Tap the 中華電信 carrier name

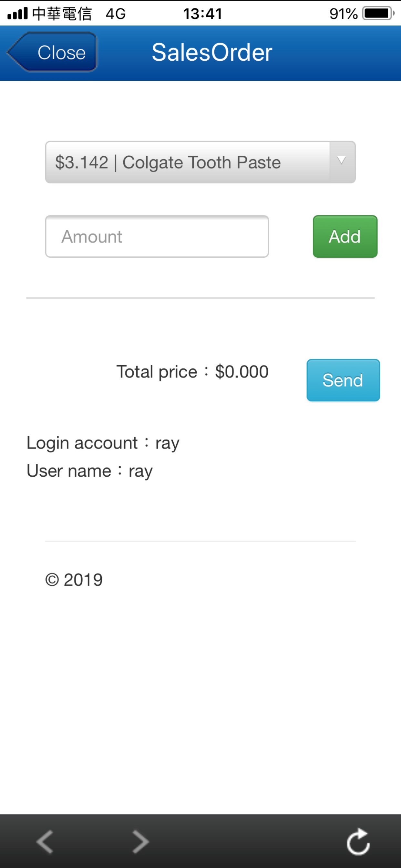pos(62,14)
